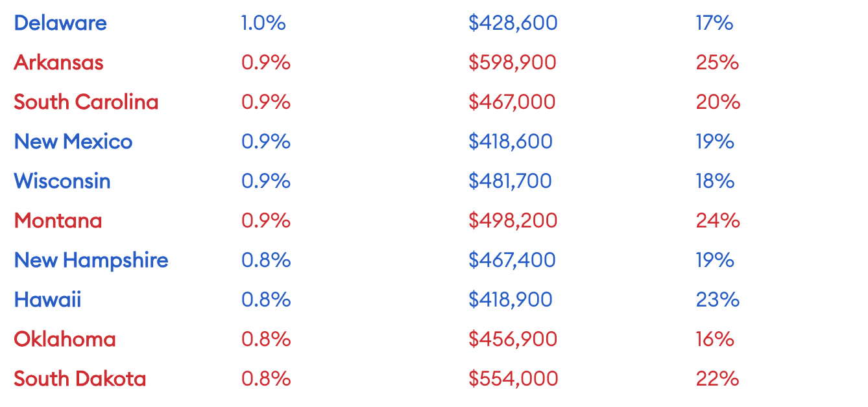Image resolution: width=868 pixels, height=407 pixels.
Task: Click the 24% figure in Montana row
Action: coord(718,221)
